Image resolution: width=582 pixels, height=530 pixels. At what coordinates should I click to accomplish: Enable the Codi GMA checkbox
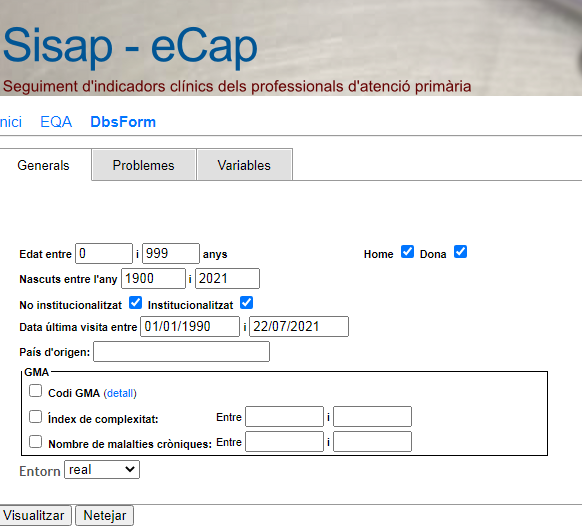coord(36,391)
